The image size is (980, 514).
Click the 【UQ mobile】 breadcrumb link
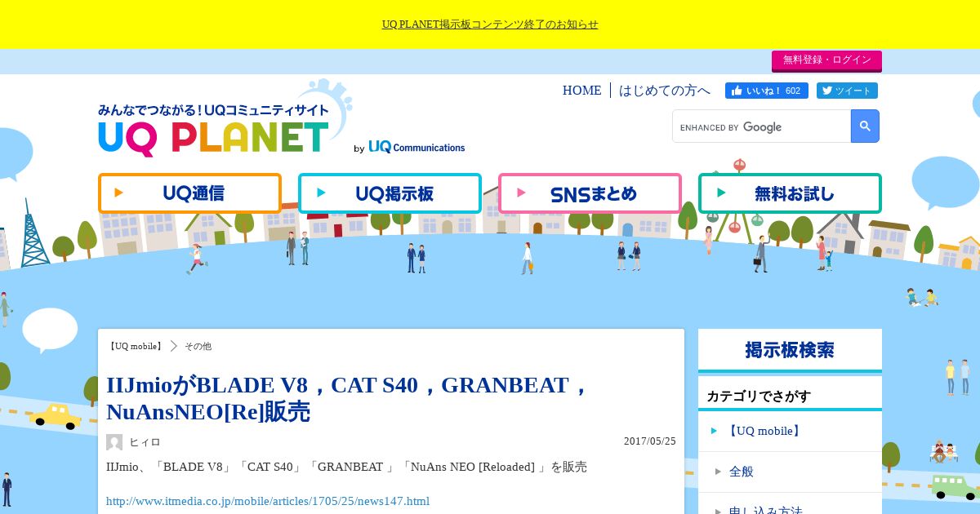pyautogui.click(x=135, y=346)
